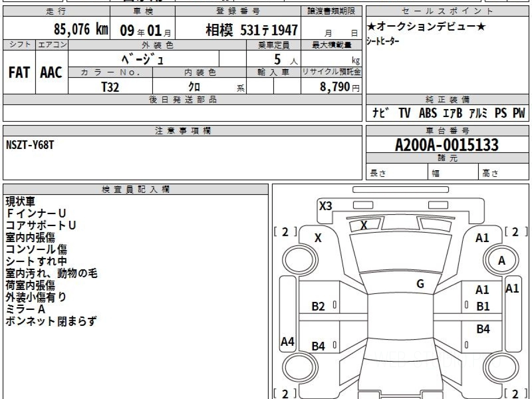Enable the アルミ alloy wheels indicator
Image resolution: width=532 pixels, height=399 pixels.
480,113
